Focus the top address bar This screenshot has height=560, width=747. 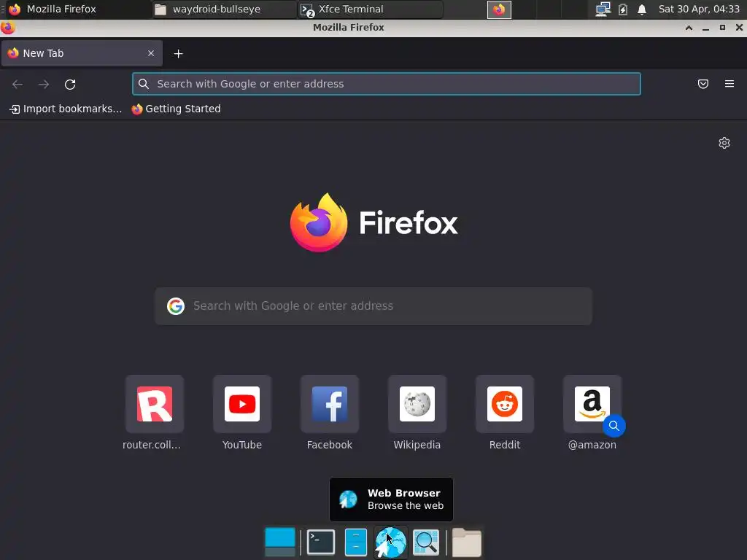pyautogui.click(x=387, y=84)
